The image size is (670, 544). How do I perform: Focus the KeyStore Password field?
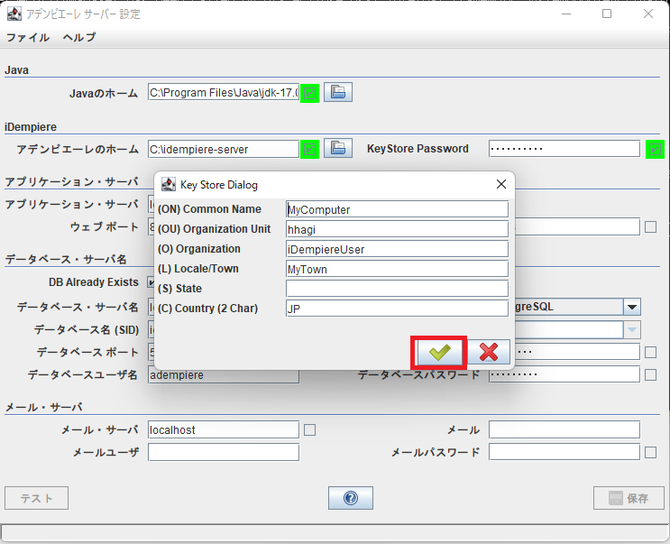[564, 149]
